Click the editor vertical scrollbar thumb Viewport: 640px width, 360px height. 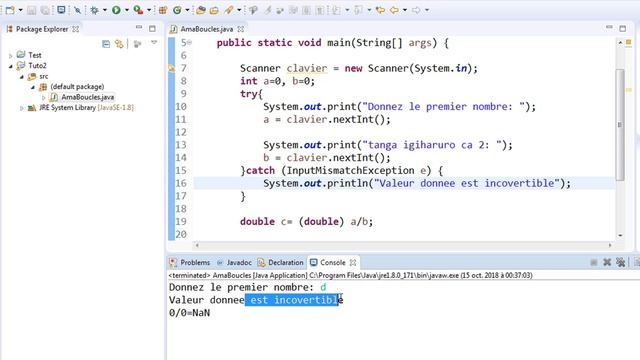coord(620,125)
